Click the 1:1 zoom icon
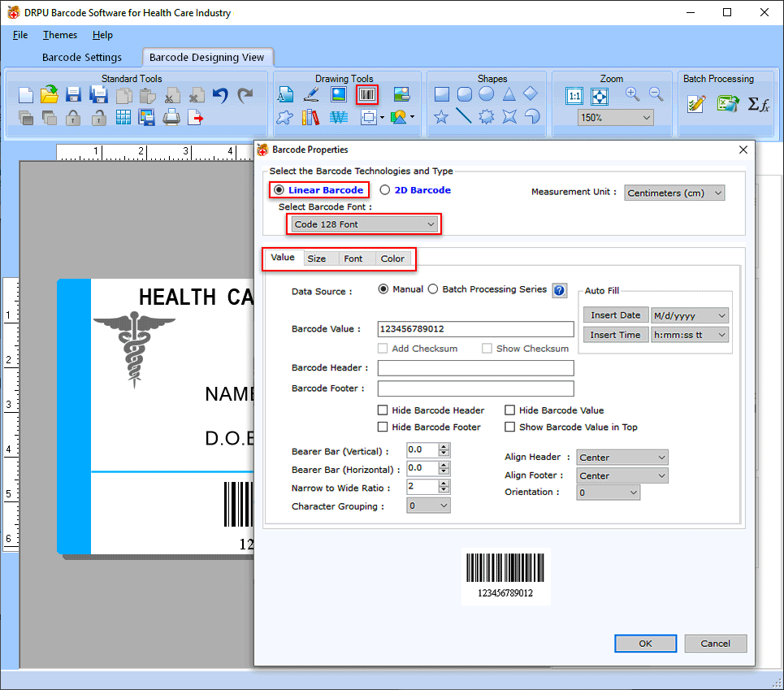 pos(574,95)
